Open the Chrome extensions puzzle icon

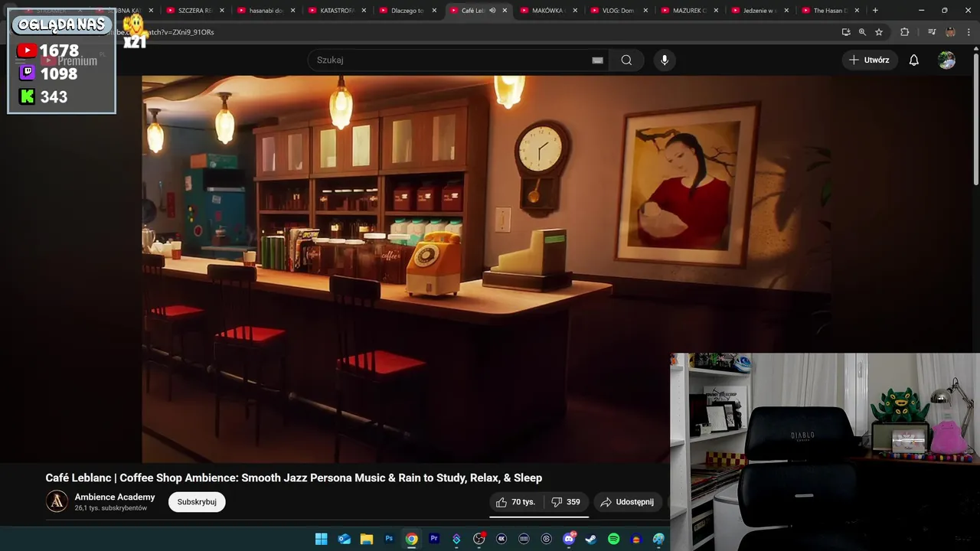[904, 32]
